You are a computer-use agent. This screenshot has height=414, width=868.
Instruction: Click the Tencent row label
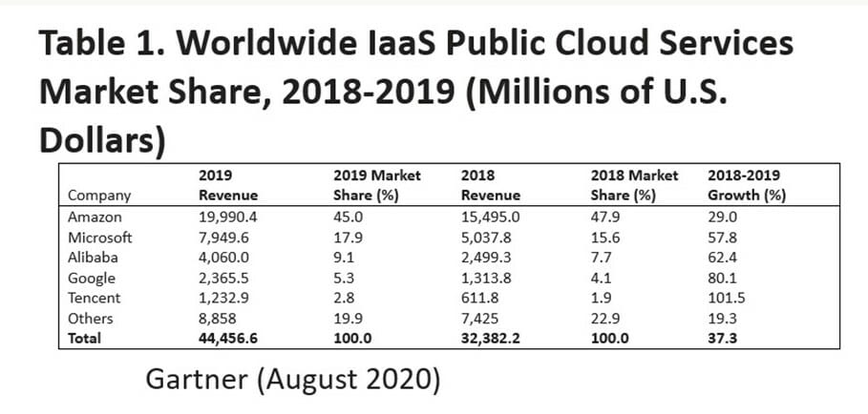pyautogui.click(x=94, y=298)
